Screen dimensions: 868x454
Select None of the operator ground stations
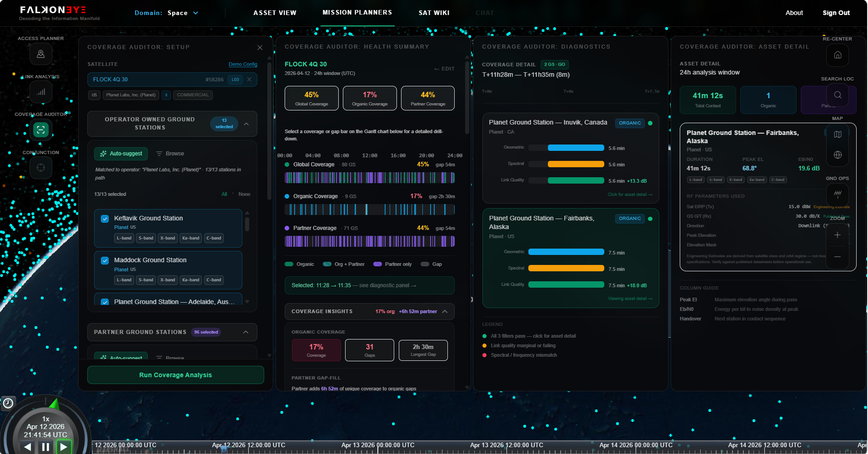244,194
